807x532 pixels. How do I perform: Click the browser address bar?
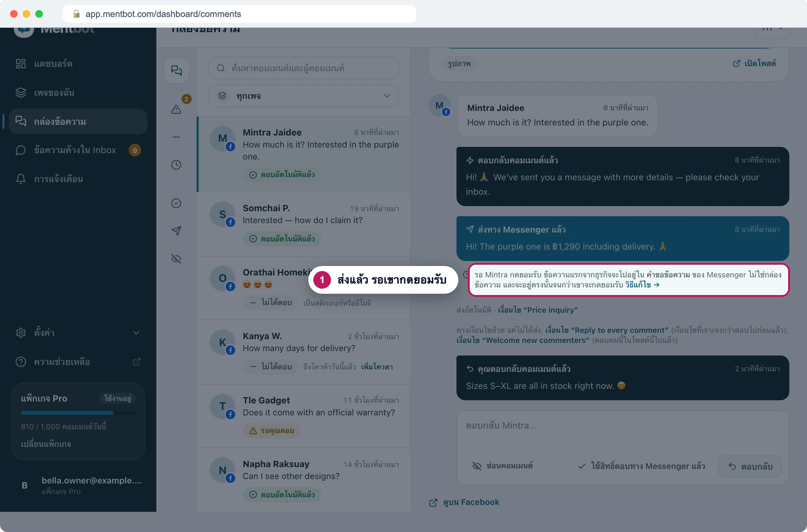(239, 14)
